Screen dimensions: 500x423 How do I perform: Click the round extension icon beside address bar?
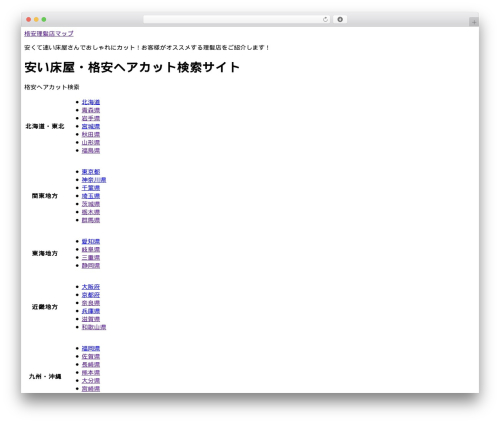[340, 19]
